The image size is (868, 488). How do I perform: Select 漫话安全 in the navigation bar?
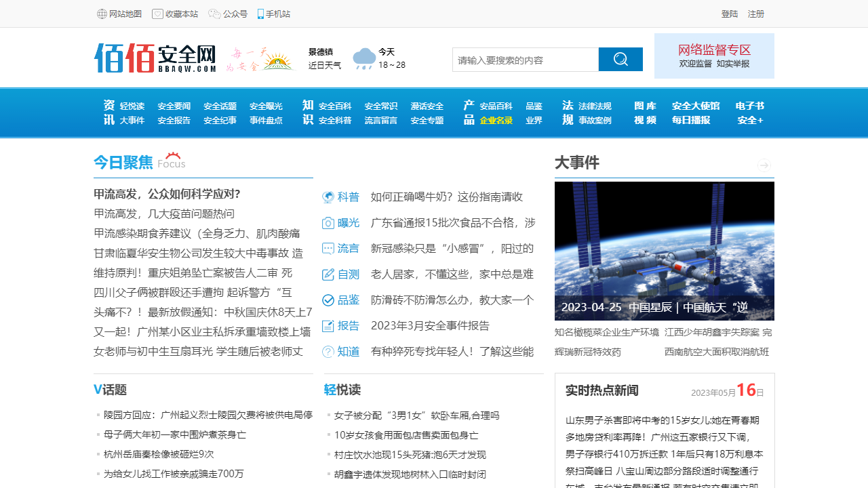427,106
